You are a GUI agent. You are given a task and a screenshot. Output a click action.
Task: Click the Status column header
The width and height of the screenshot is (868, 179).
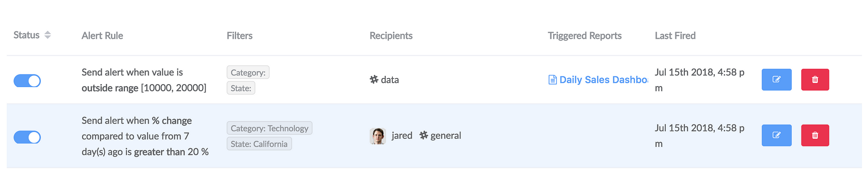[26, 35]
